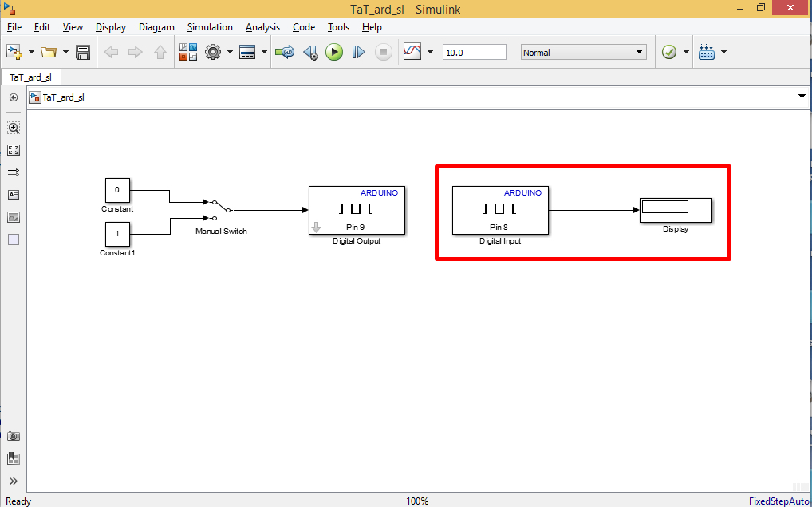
Task: Click the Ready status text
Action: click(x=18, y=501)
